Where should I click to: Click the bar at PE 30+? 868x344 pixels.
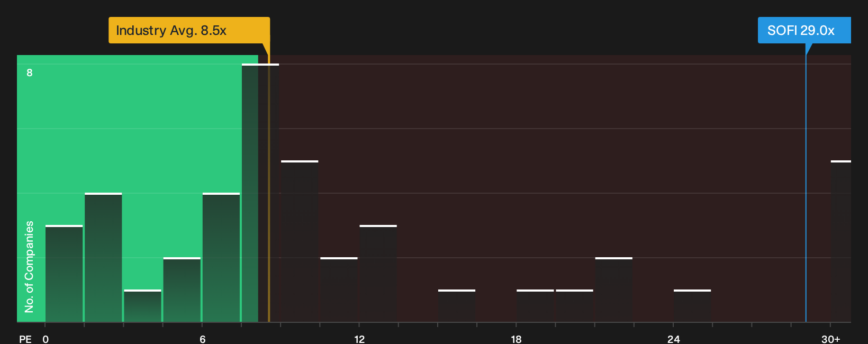pos(841,241)
